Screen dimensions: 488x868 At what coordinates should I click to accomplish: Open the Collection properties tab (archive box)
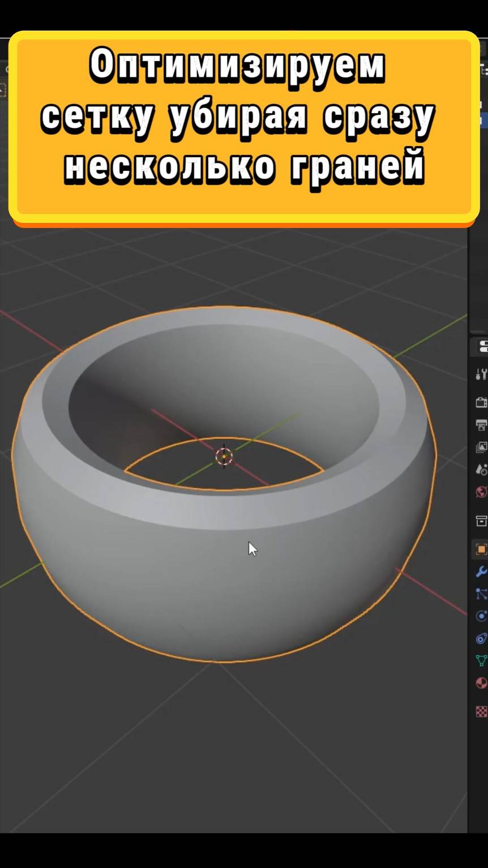pos(481,521)
